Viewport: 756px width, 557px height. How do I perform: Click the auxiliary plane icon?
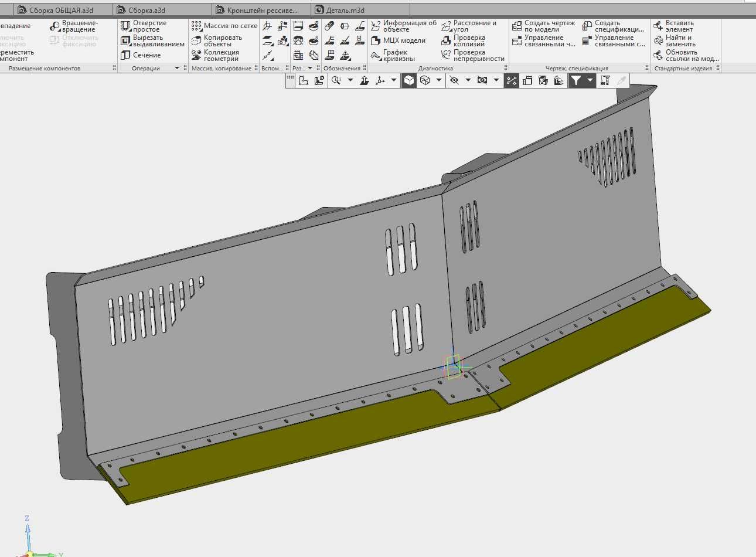(x=268, y=40)
